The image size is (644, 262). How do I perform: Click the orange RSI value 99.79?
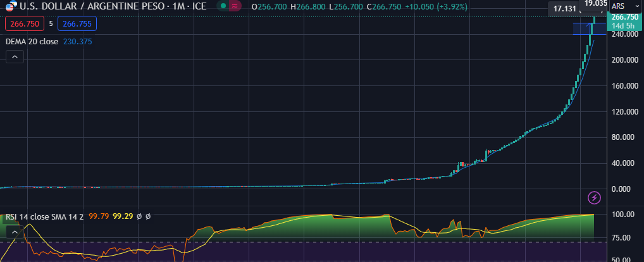click(99, 216)
